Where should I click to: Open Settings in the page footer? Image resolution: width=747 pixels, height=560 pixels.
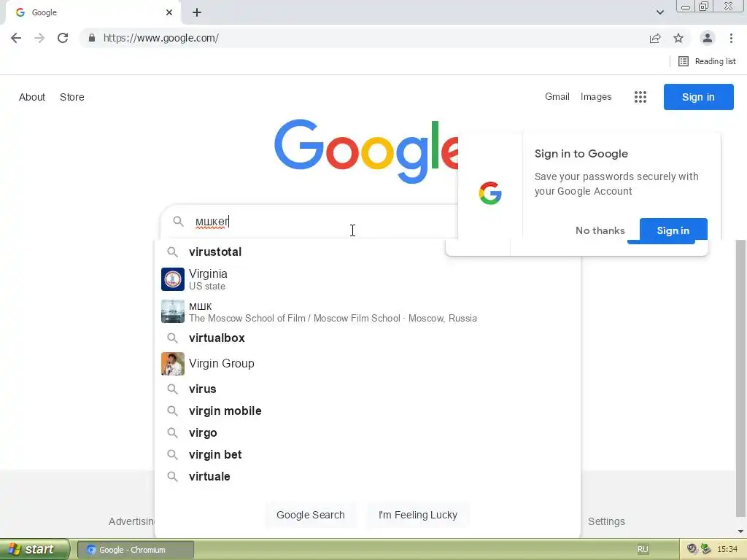click(x=606, y=521)
